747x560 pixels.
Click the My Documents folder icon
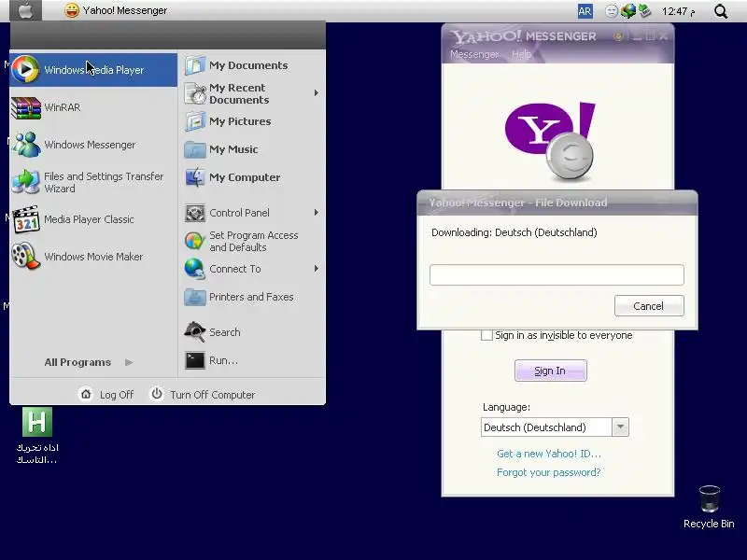195,65
